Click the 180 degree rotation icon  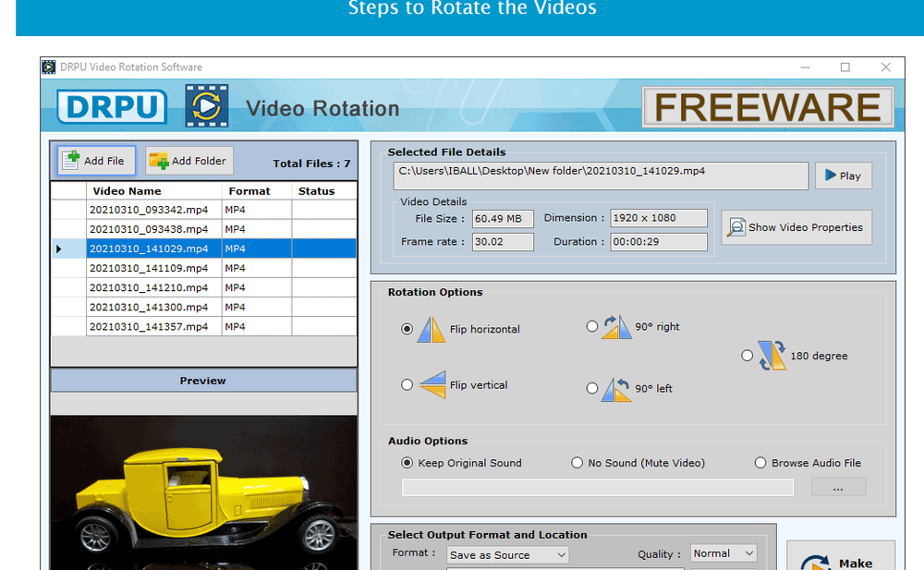click(772, 356)
